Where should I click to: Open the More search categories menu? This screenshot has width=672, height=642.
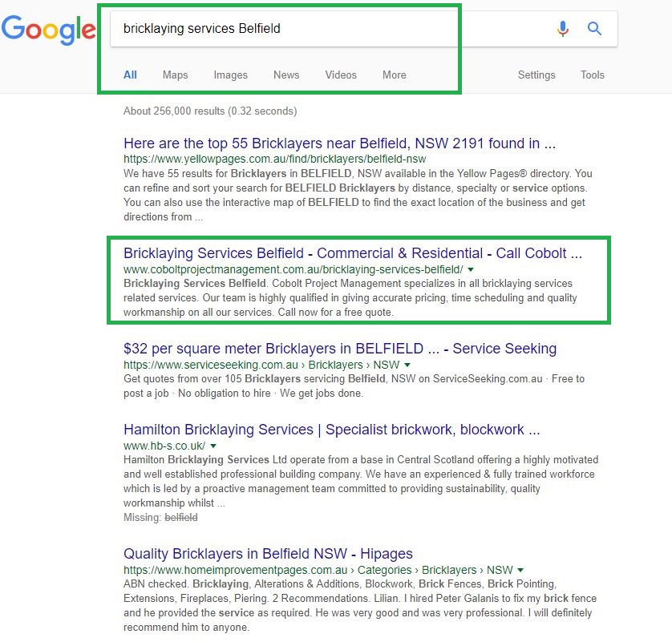pyautogui.click(x=395, y=75)
